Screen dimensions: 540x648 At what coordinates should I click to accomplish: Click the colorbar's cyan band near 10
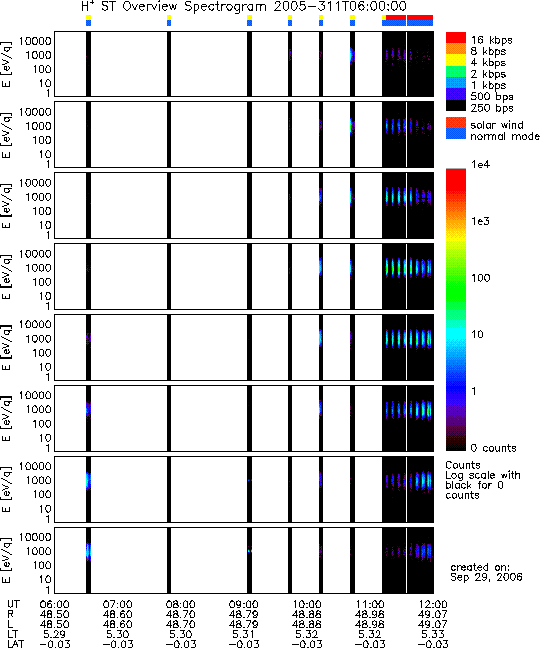tap(456, 334)
